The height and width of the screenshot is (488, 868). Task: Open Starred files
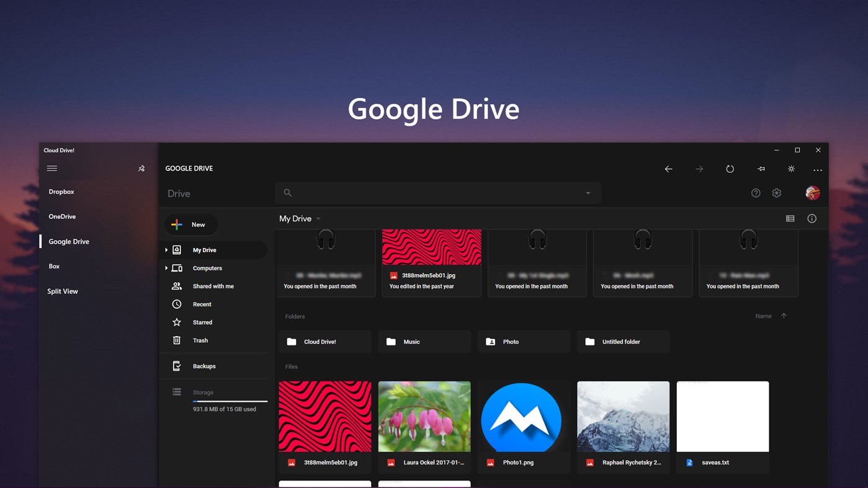[x=202, y=322]
